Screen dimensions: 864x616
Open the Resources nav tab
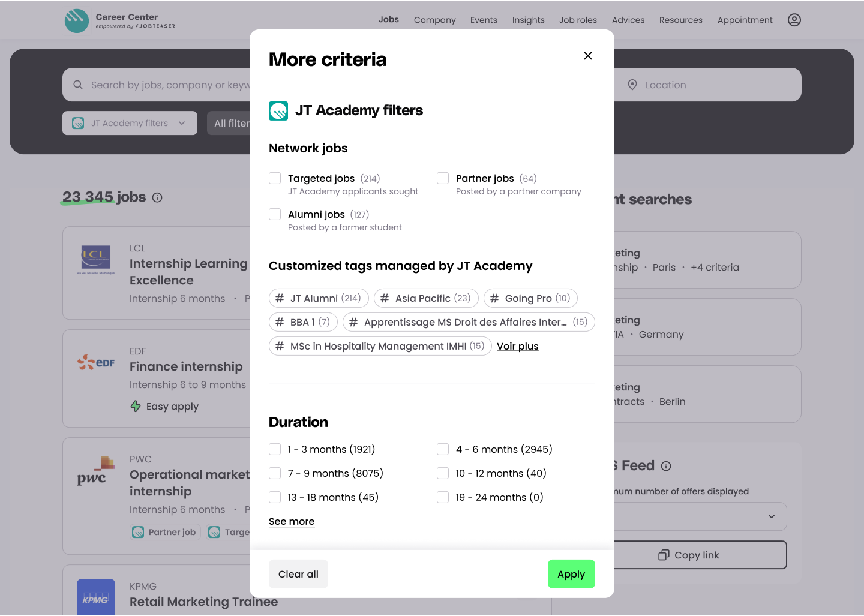tap(681, 20)
